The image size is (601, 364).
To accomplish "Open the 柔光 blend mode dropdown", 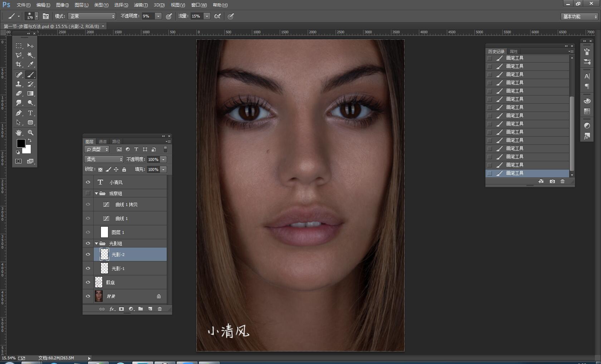I will [104, 159].
